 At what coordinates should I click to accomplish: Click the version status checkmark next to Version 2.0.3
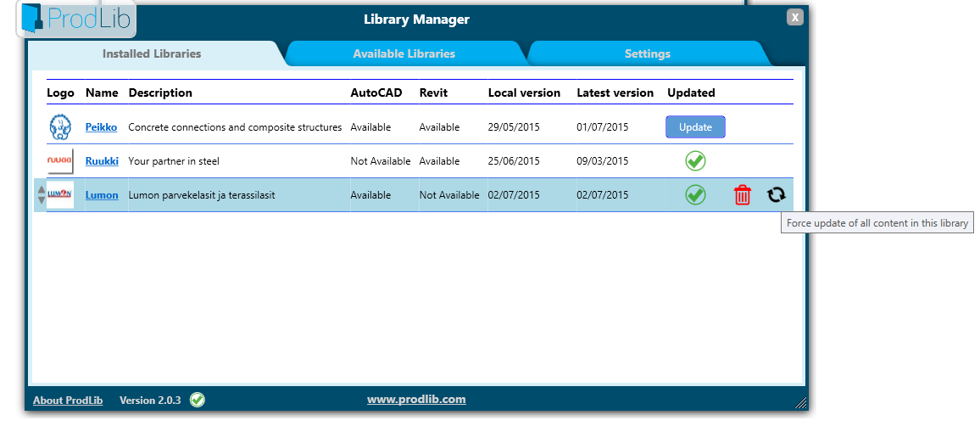(198, 400)
